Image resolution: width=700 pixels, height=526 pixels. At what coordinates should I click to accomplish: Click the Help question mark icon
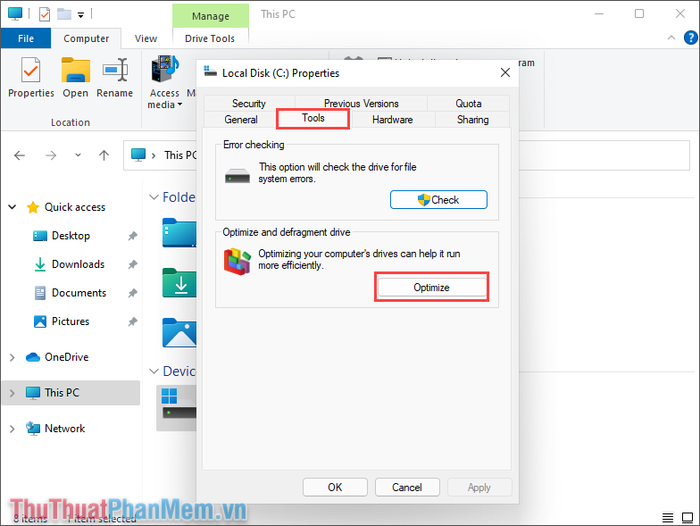tap(691, 38)
